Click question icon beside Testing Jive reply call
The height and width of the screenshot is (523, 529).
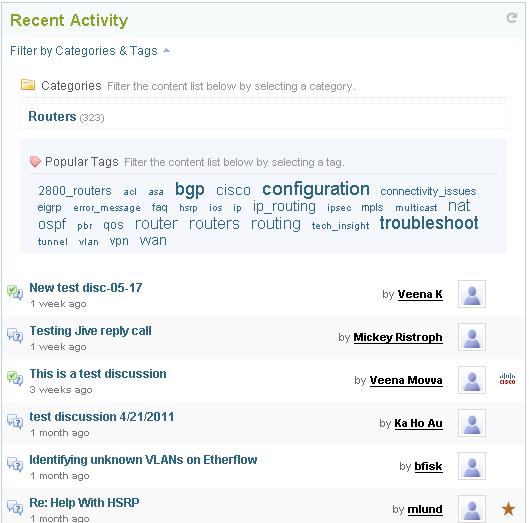15,335
